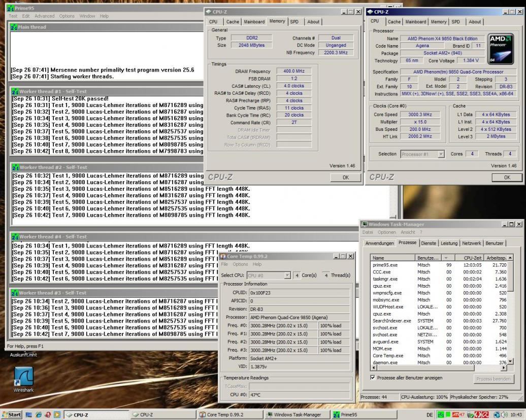Click the Memory CPU-Z window title icon

coord(209,12)
